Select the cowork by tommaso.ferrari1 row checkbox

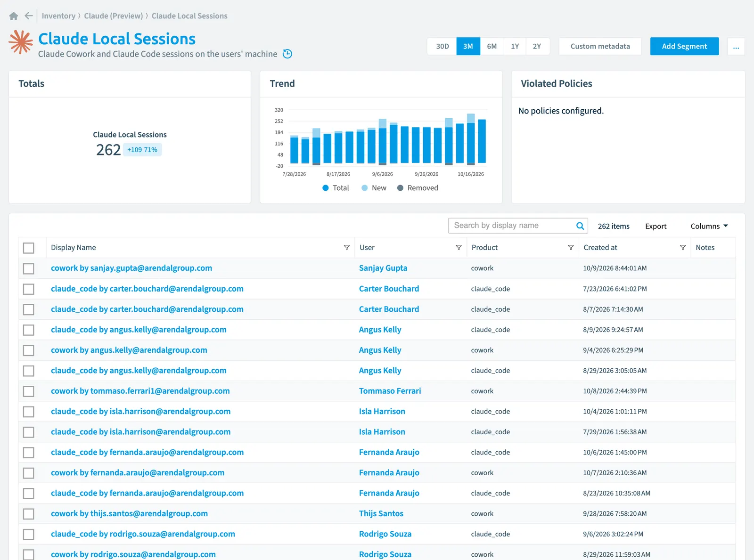coord(29,391)
